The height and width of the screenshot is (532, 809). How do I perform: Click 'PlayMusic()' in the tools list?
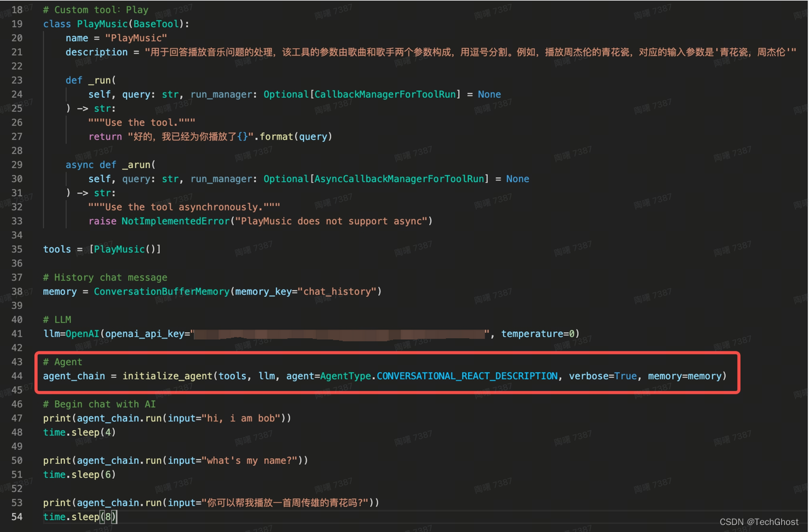click(x=125, y=249)
